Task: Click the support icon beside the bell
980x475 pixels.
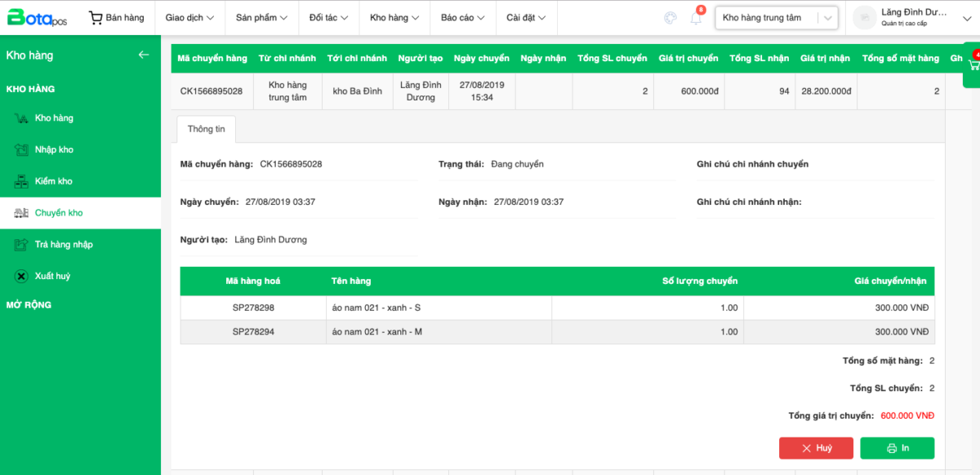Action: (x=670, y=18)
